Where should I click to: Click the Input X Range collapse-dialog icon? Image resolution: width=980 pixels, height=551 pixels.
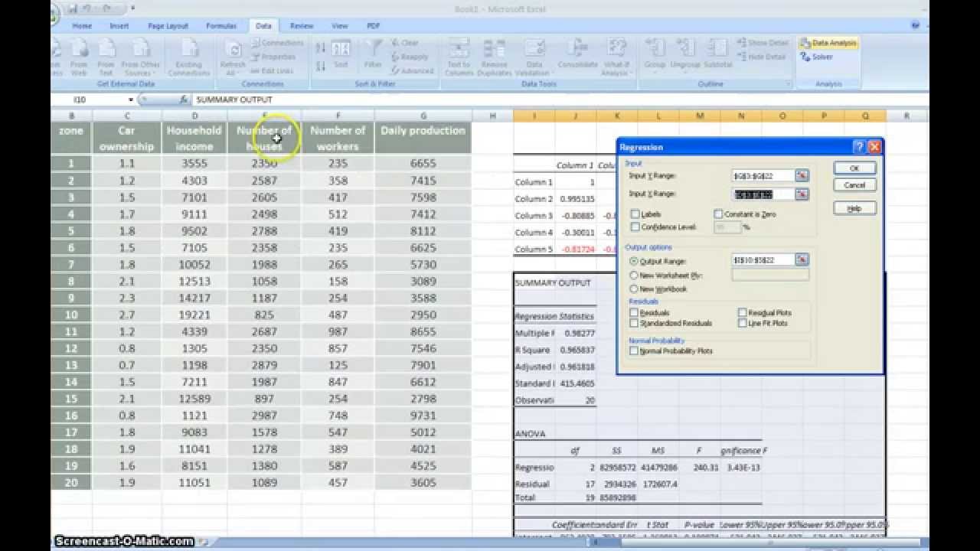click(802, 194)
